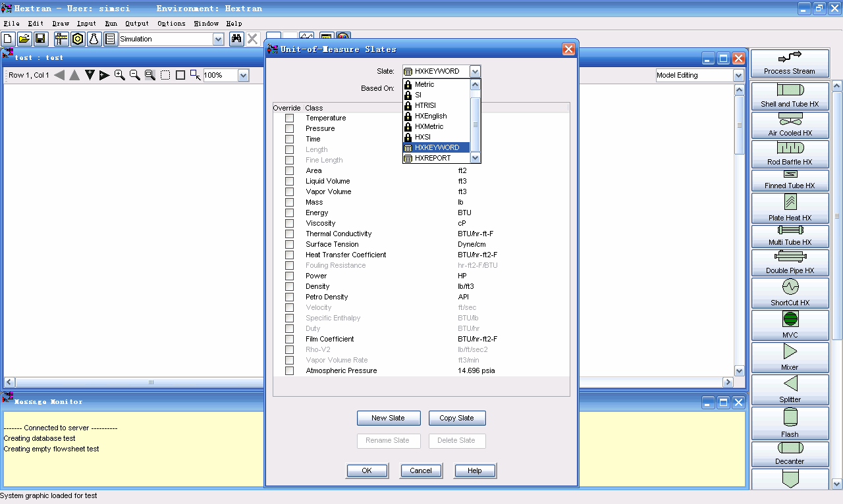843x504 pixels.
Task: Open the Draw menu
Action: coord(61,23)
